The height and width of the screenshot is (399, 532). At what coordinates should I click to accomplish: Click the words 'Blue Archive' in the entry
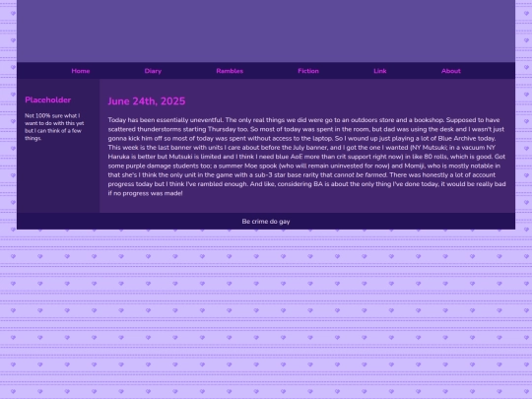457,139
